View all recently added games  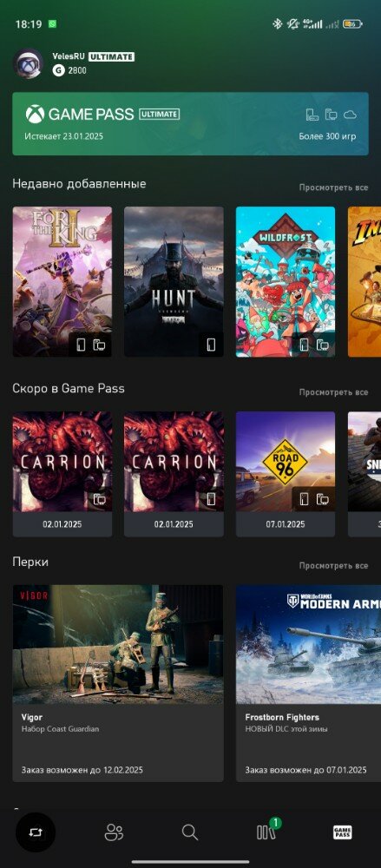pyautogui.click(x=333, y=187)
